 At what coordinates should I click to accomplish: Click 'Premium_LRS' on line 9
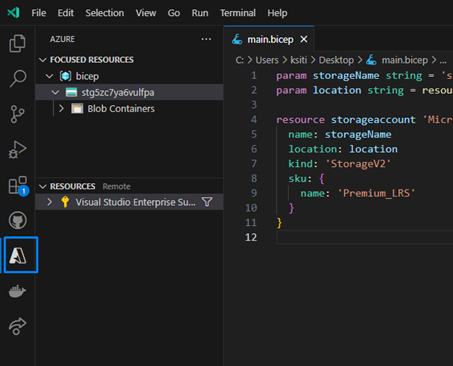click(x=376, y=193)
